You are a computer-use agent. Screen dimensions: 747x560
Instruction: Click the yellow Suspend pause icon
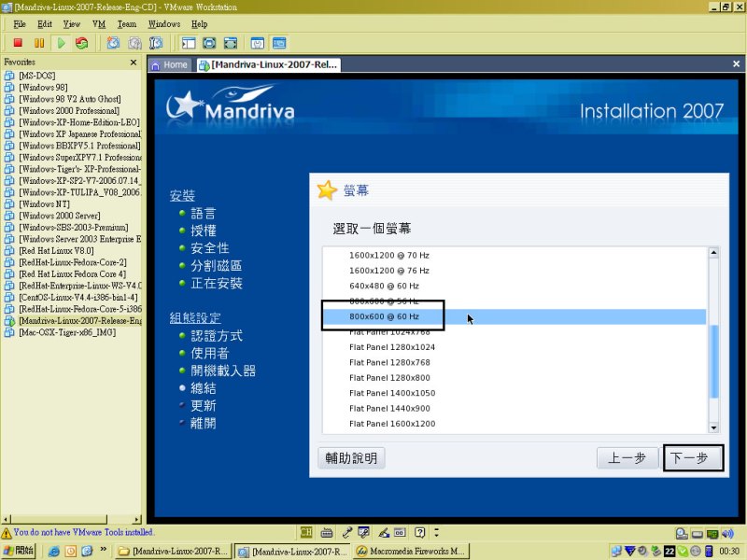pyautogui.click(x=39, y=43)
